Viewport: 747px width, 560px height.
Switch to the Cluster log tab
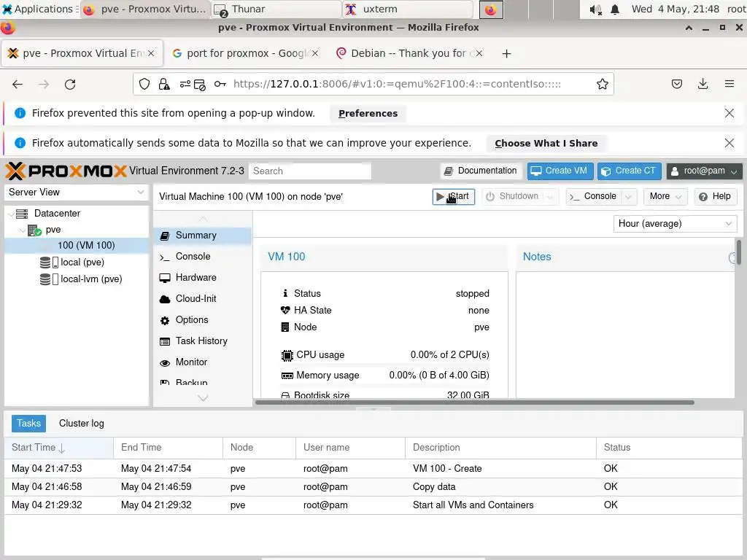82,424
